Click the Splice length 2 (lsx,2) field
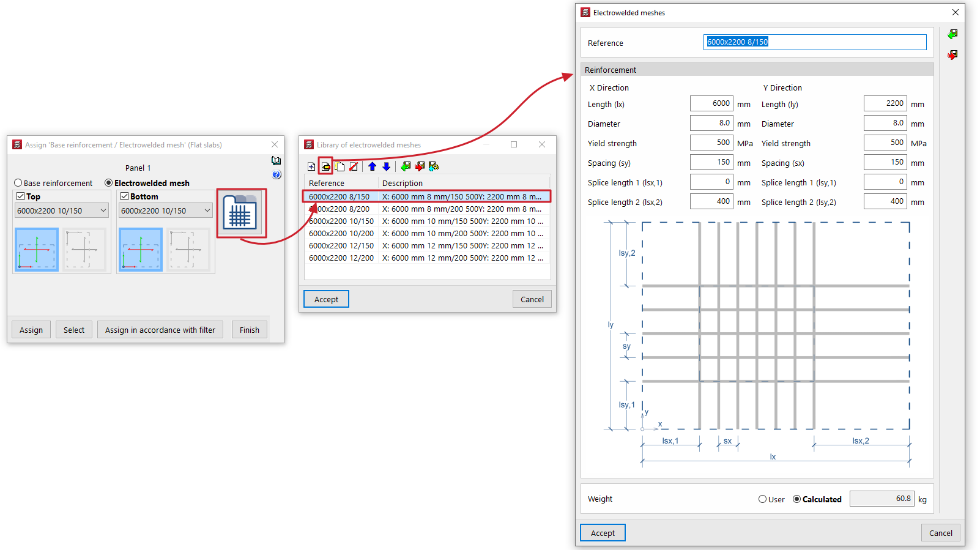Viewport: 980px width, 550px height. (x=711, y=201)
